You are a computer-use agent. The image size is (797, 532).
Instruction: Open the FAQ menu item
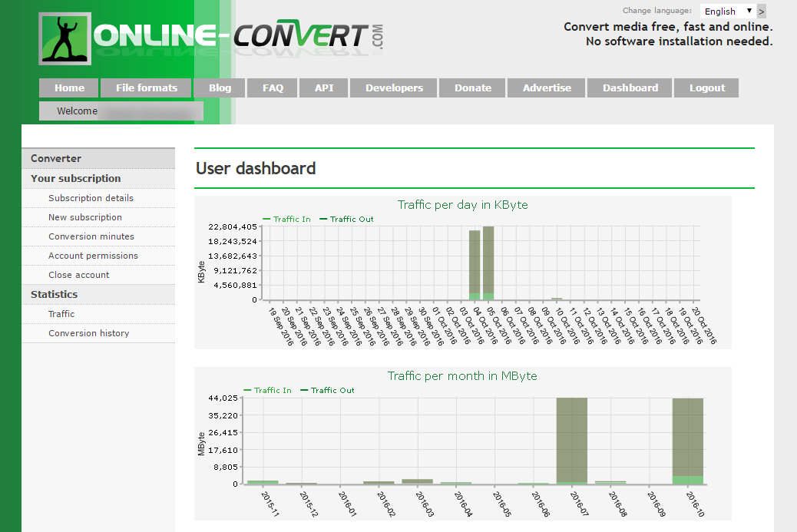tap(273, 88)
